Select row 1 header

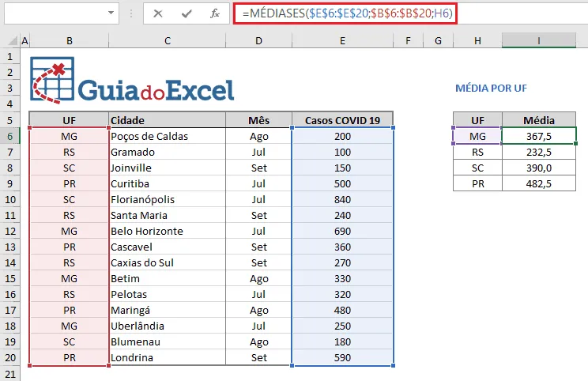(10, 57)
